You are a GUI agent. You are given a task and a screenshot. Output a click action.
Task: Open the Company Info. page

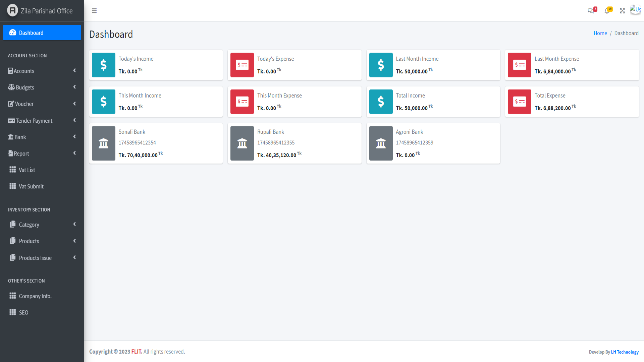(x=35, y=296)
